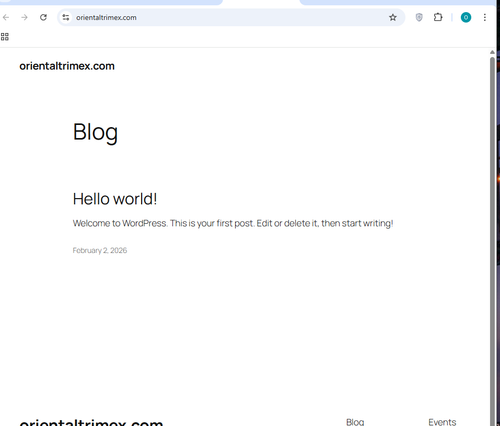The height and width of the screenshot is (426, 500).
Task: Go back to the previous page
Action: point(6,17)
